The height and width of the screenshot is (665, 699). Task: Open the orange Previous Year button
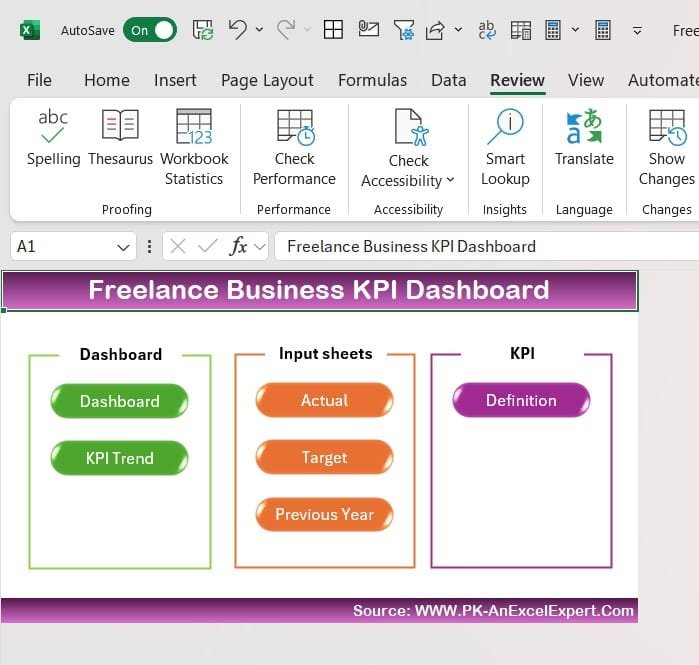[x=325, y=514]
